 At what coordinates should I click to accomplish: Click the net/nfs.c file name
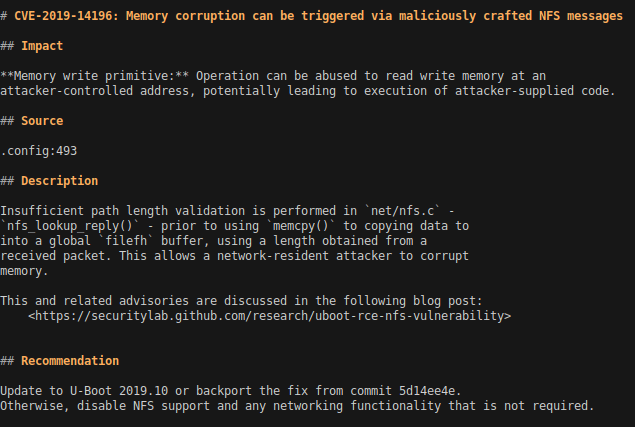click(x=405, y=211)
